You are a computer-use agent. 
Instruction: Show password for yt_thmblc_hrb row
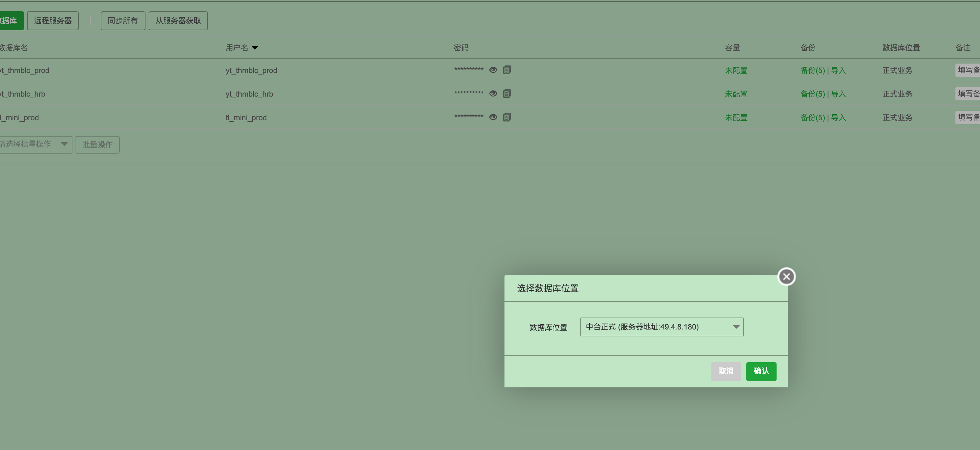coord(493,93)
